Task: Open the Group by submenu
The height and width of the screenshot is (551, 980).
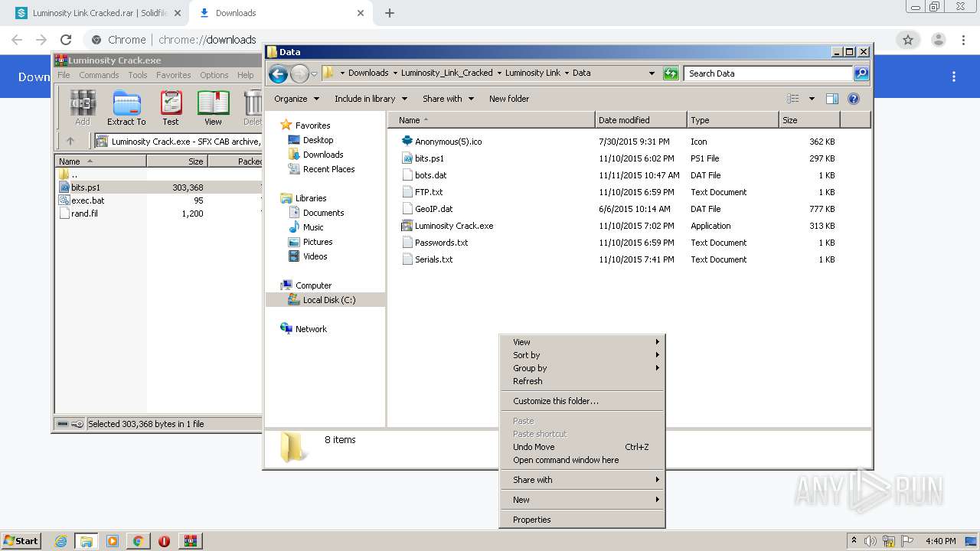Action: tap(582, 368)
